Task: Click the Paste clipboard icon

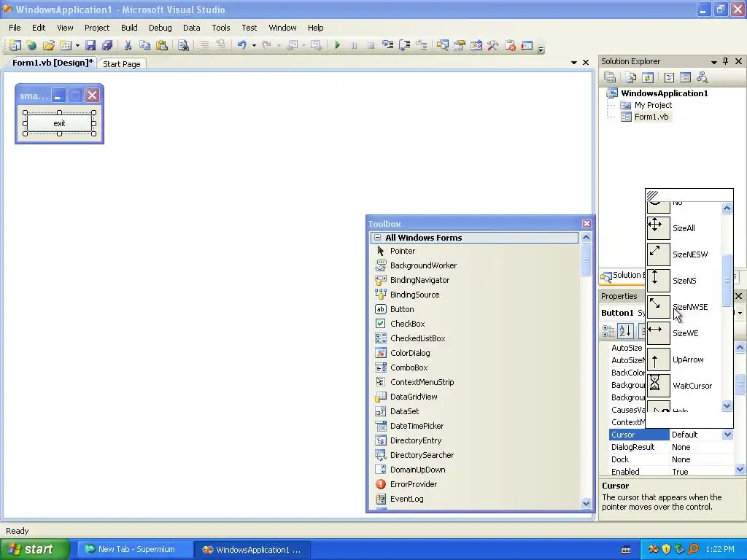Action: pos(162,45)
